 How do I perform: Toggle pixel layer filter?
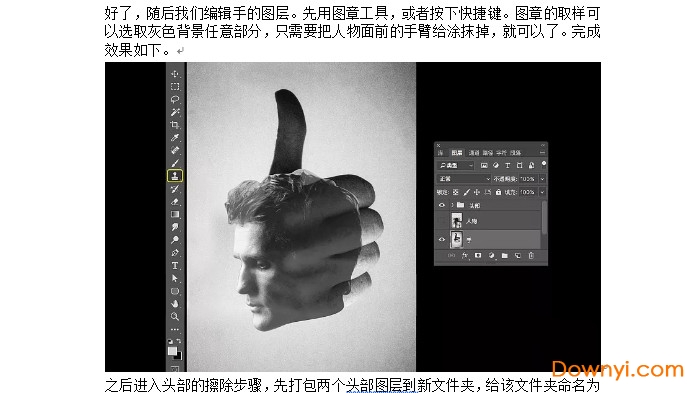484,165
